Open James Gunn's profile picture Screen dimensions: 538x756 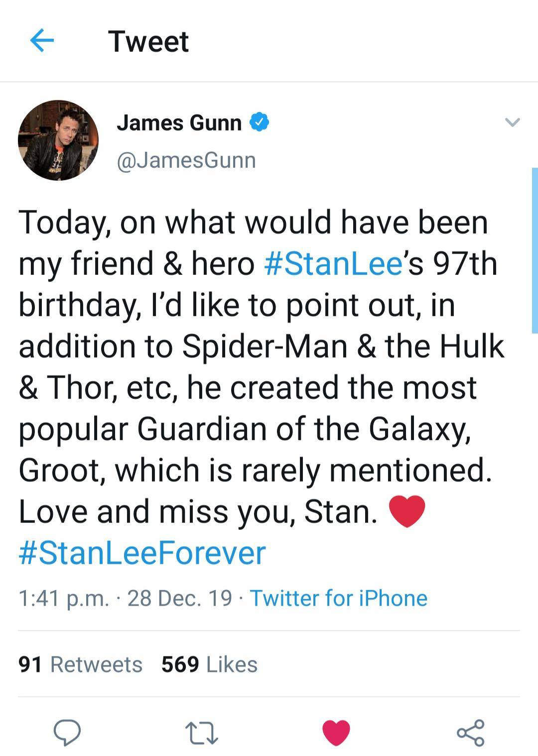(60, 138)
